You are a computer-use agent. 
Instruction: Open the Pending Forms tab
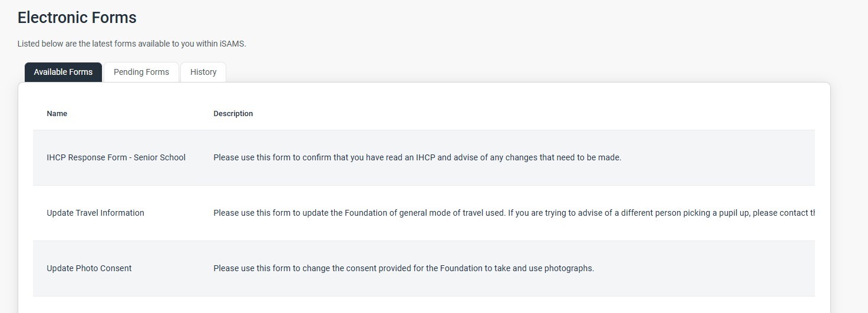click(x=141, y=72)
